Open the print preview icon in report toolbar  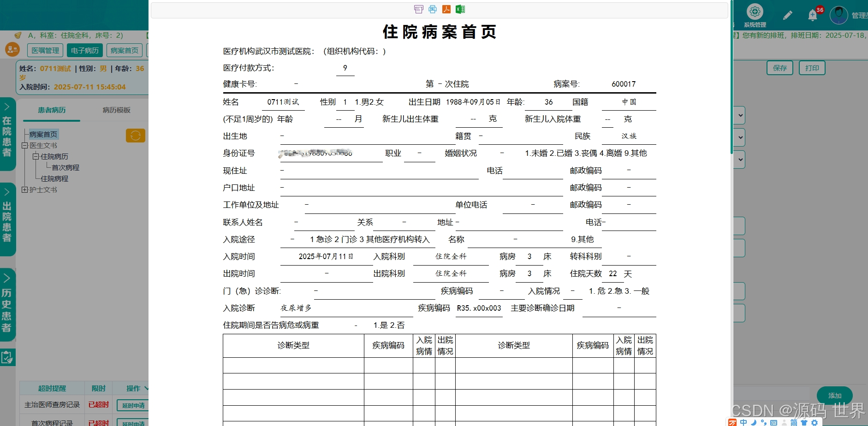click(419, 9)
